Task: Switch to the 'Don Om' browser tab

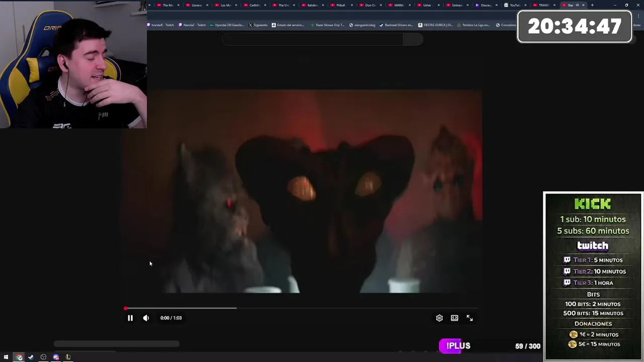Action: click(370, 5)
